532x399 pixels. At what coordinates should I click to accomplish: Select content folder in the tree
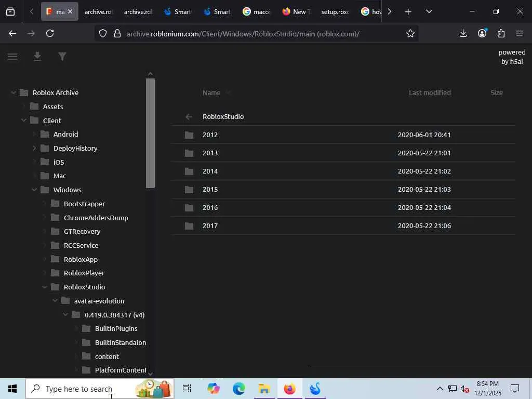(x=107, y=356)
